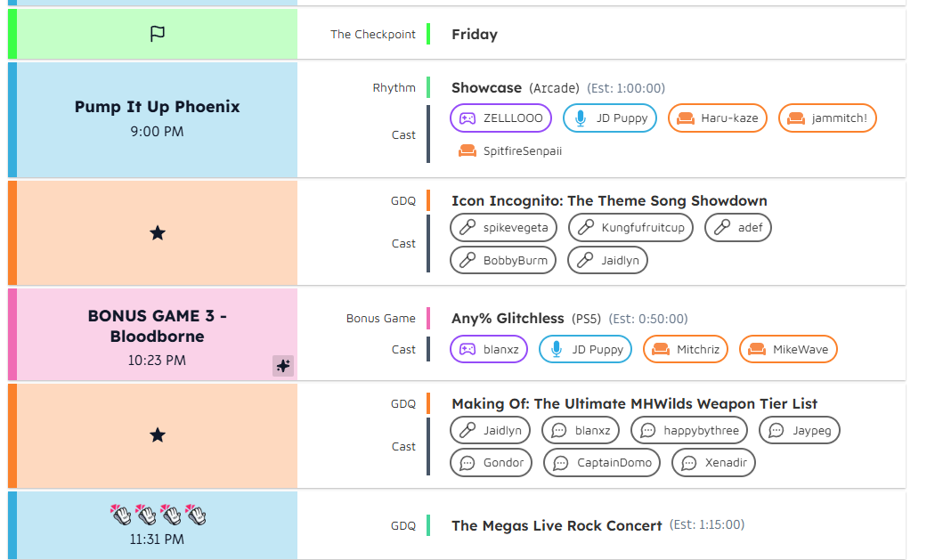Select the MikeWave commentator chip
The width and height of the screenshot is (943, 560).
pyautogui.click(x=788, y=350)
